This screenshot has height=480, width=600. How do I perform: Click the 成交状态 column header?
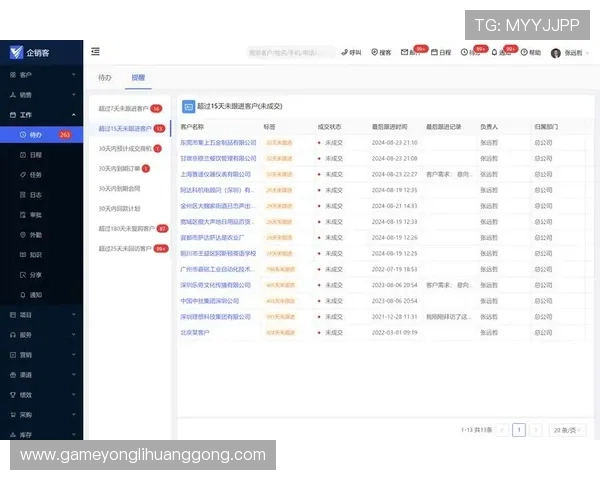[x=329, y=127]
